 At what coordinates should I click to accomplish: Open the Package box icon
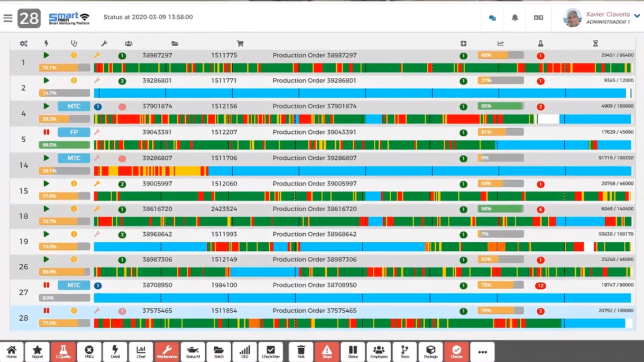coord(431,352)
